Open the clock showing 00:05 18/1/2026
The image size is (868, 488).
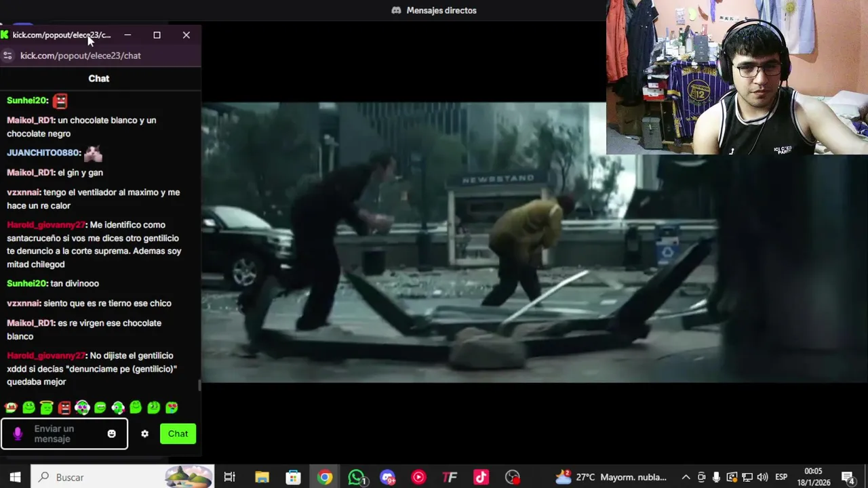(813, 477)
